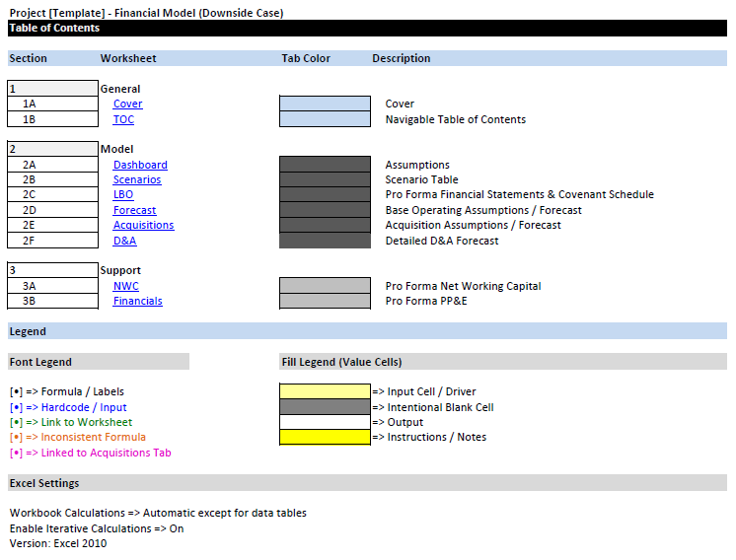Image resolution: width=736 pixels, height=560 pixels.
Task: Select the pale yellow Input Cell / Driver fill
Action: click(x=325, y=391)
